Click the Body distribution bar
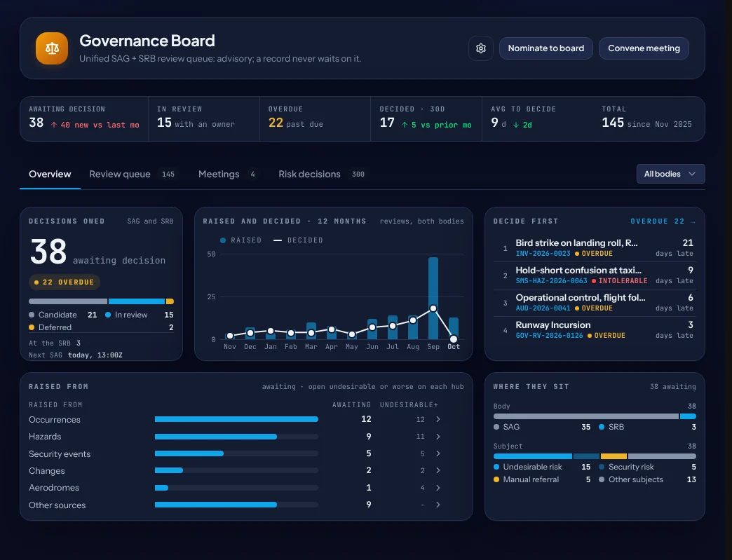 click(x=595, y=416)
